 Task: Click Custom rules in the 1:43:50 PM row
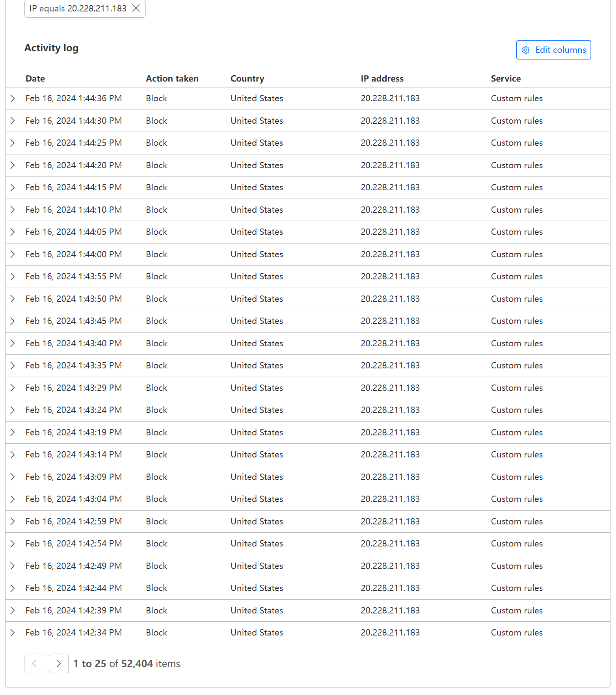[x=516, y=299]
